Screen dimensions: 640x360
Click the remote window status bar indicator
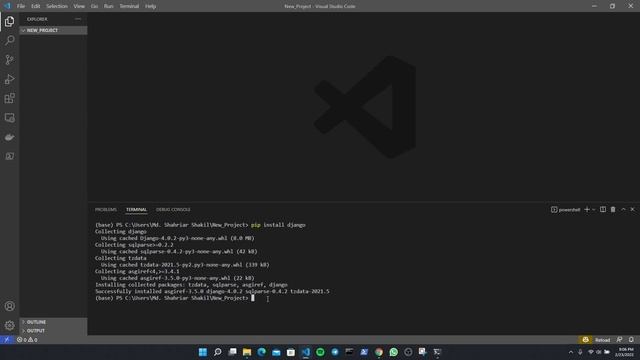(7, 340)
